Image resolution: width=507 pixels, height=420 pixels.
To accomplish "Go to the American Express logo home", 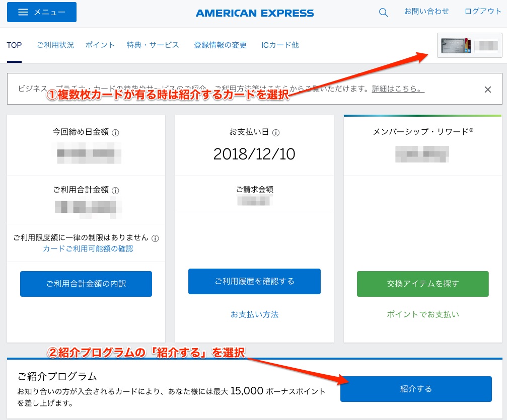I will [255, 13].
